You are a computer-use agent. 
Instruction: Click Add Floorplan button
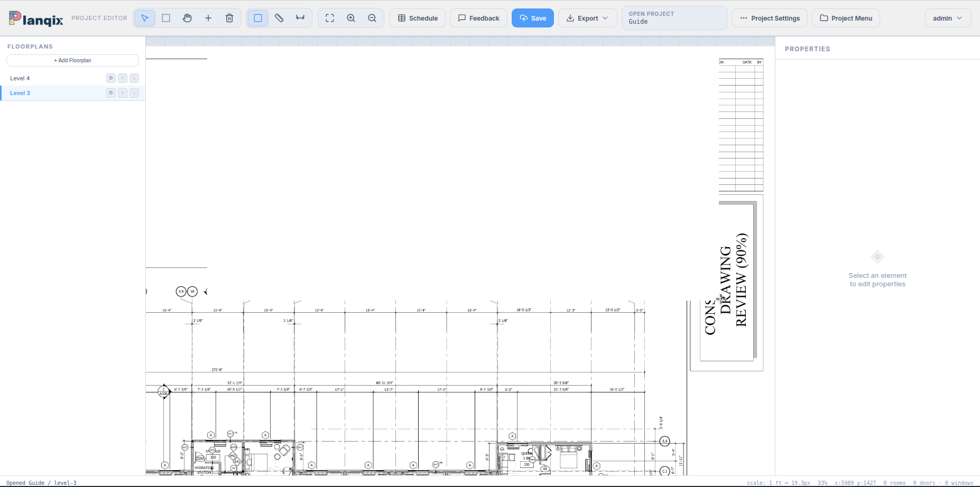point(72,60)
